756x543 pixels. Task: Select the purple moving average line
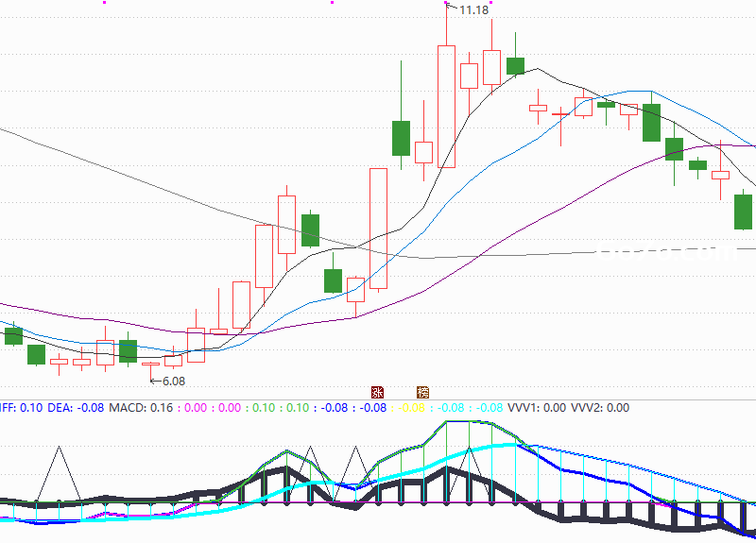(530, 225)
